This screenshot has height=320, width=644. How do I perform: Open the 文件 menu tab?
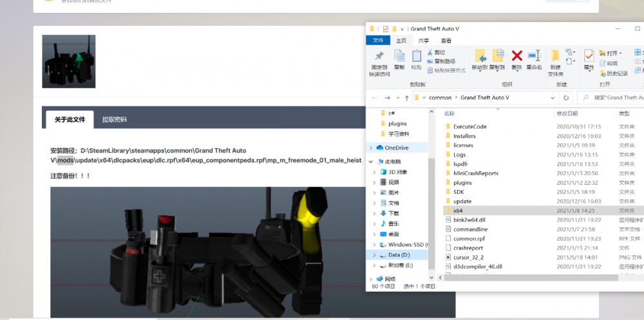point(378,41)
